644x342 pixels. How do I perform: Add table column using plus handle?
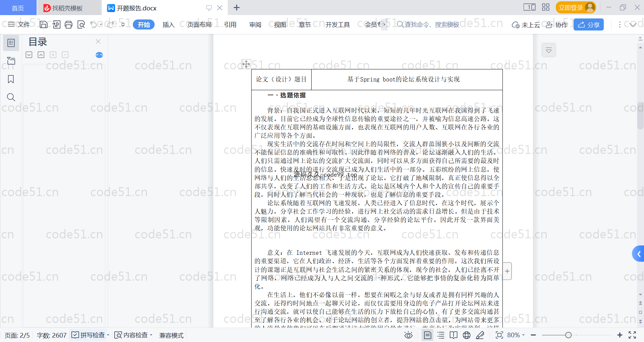[507, 271]
